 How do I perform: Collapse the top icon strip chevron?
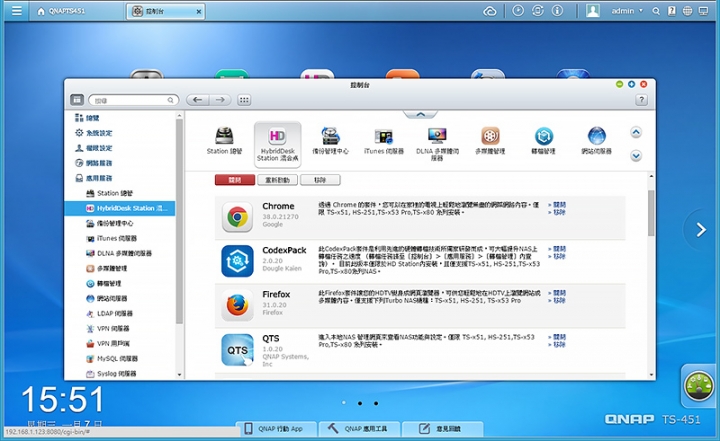click(420, 114)
